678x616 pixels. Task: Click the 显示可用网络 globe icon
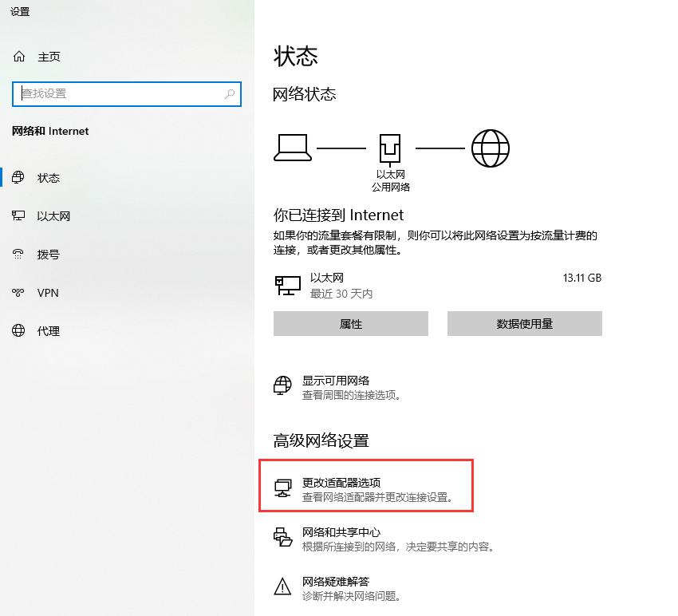click(282, 385)
